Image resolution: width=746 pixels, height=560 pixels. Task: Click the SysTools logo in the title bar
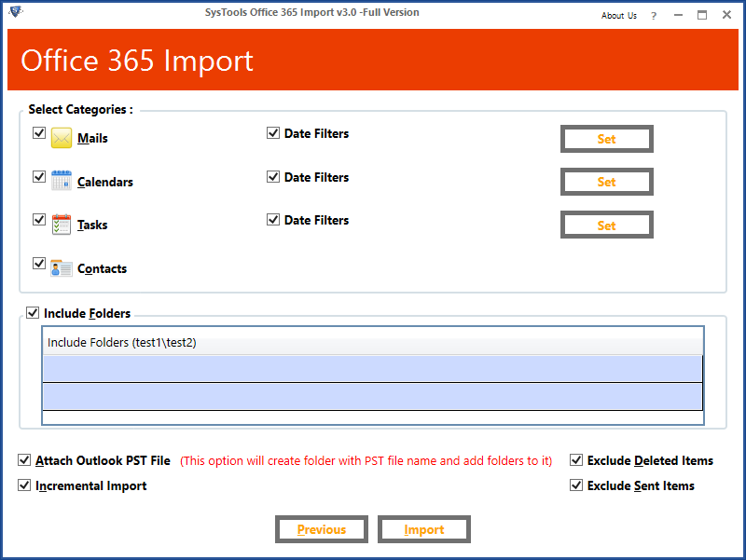point(13,12)
